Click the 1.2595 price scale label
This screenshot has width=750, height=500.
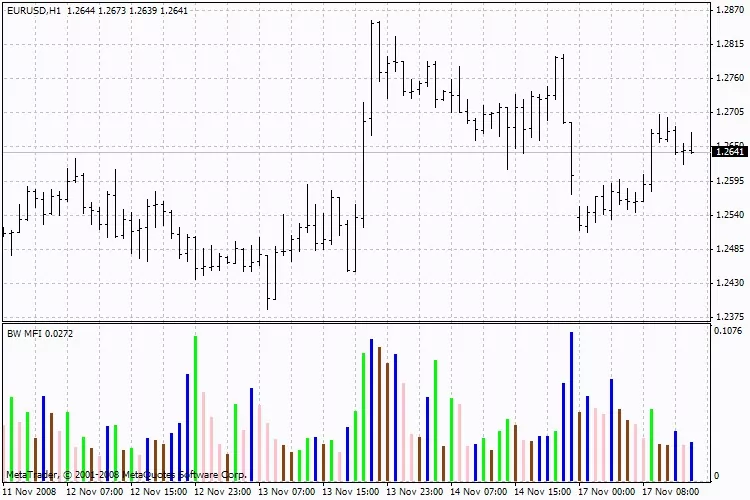(730, 181)
